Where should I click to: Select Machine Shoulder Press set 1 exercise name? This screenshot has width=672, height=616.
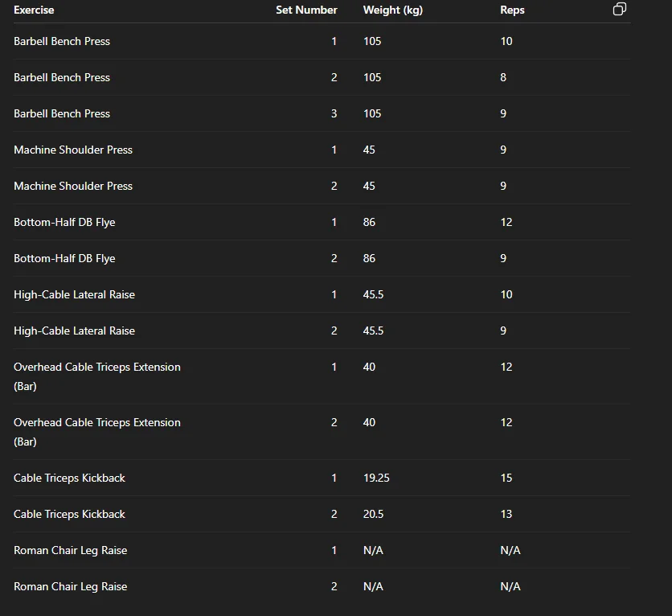[x=73, y=150]
